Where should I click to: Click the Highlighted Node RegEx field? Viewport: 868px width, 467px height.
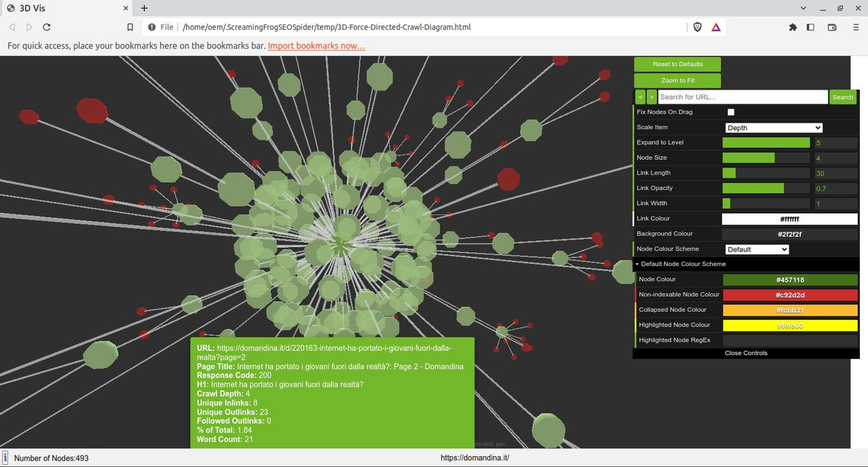point(790,340)
